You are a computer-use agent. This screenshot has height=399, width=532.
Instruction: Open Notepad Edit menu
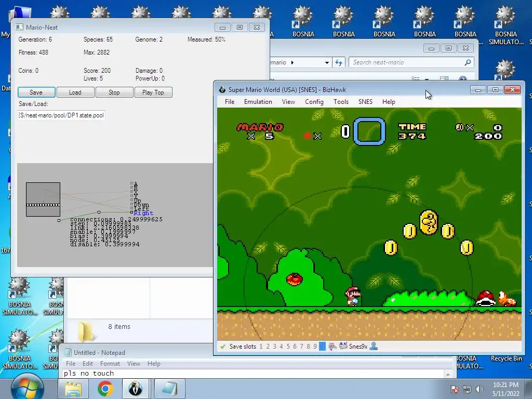click(x=87, y=363)
